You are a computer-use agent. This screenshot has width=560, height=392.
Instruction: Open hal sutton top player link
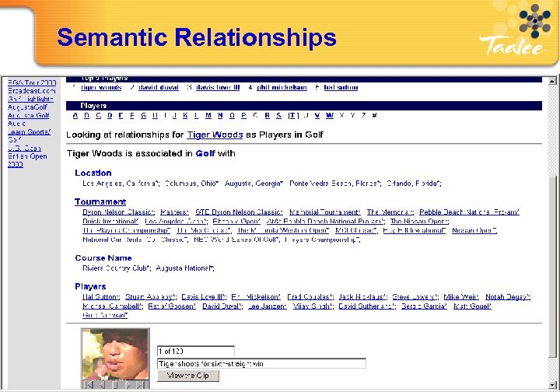pyautogui.click(x=341, y=87)
